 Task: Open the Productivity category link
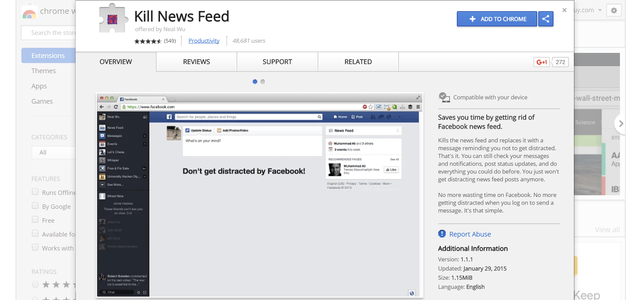[x=204, y=41]
